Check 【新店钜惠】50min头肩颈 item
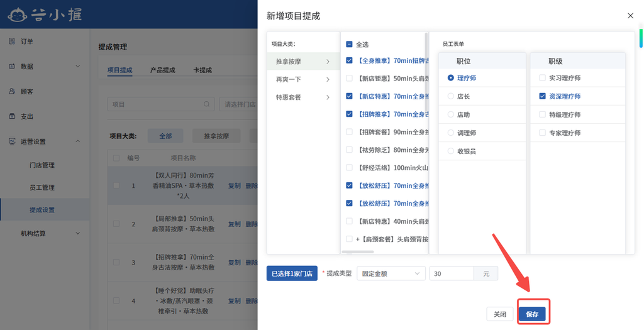 coord(349,78)
